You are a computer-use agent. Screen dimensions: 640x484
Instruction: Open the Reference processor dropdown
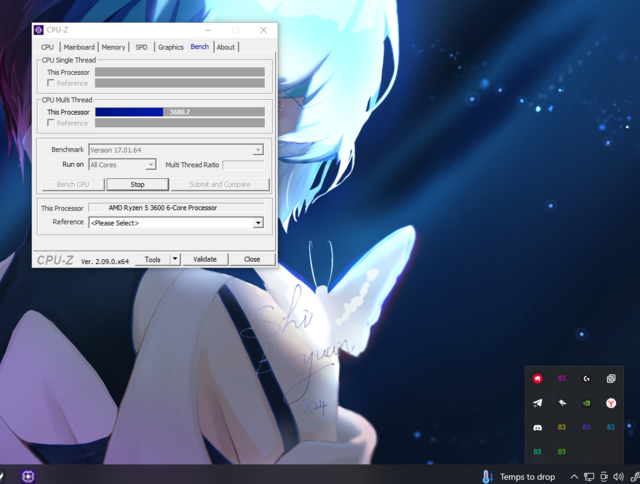(x=257, y=223)
